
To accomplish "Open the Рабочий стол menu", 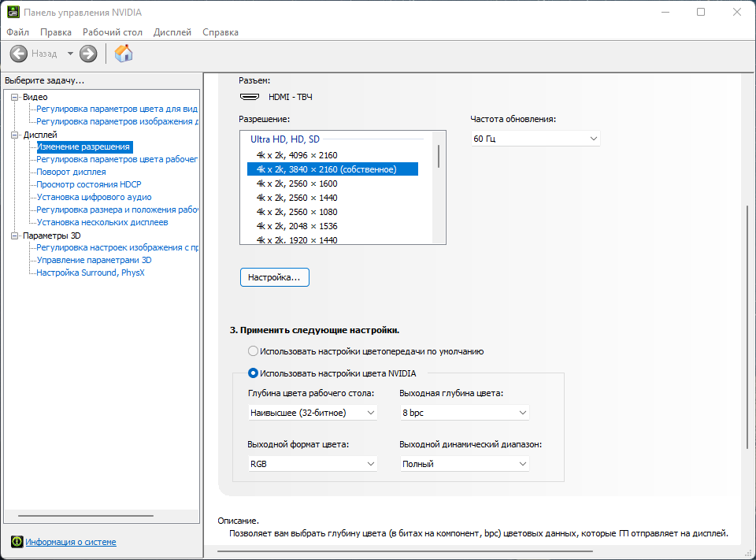I will 113,32.
